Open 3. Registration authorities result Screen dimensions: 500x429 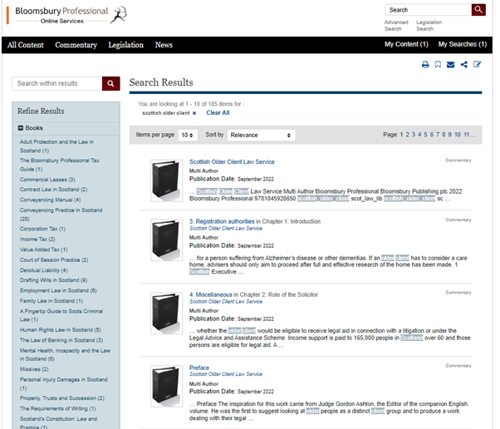(222, 221)
